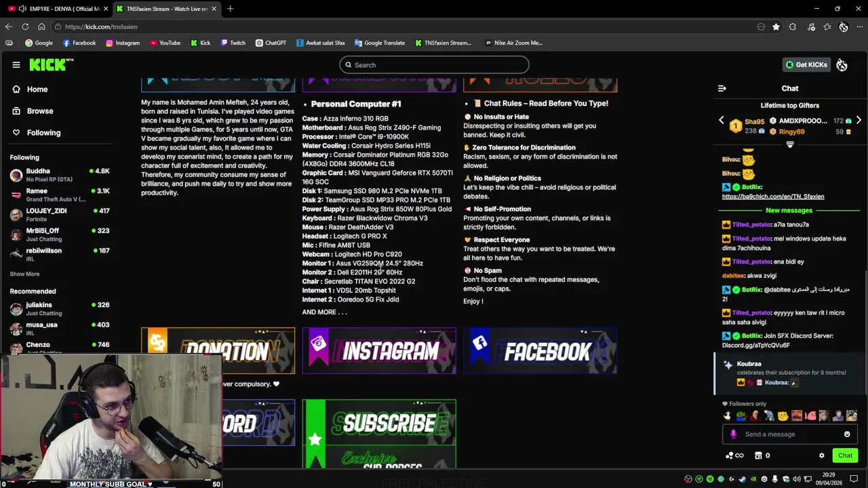The width and height of the screenshot is (868, 488).
Task: Show previous top gifters with left arrow
Action: 722,121
